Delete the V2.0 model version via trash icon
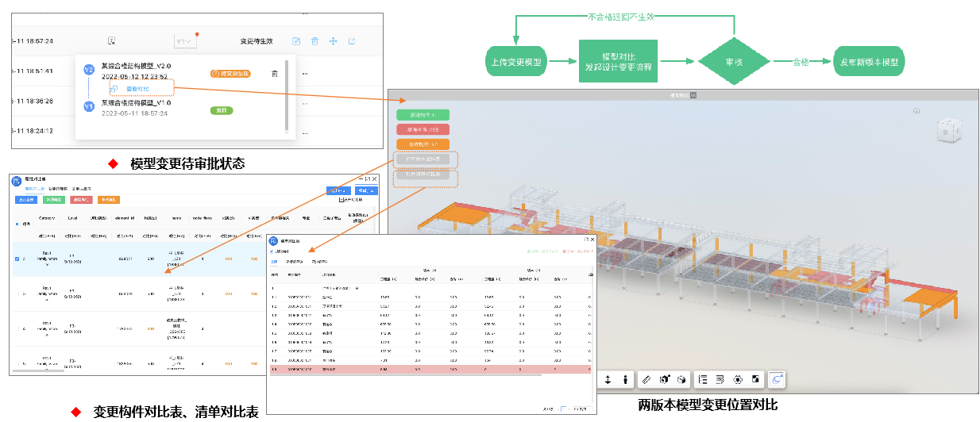This screenshot has width=980, height=422. point(275,74)
